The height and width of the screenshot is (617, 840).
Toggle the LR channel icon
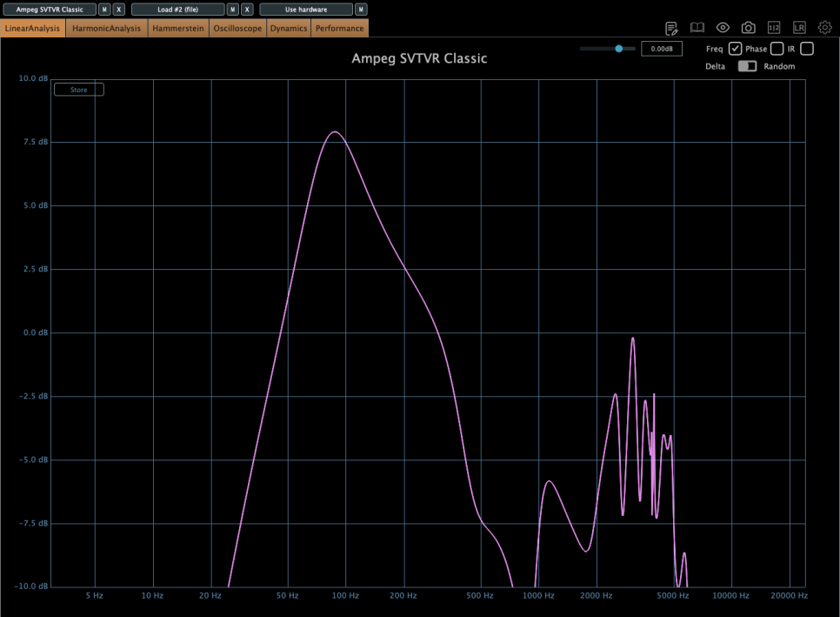tap(799, 28)
